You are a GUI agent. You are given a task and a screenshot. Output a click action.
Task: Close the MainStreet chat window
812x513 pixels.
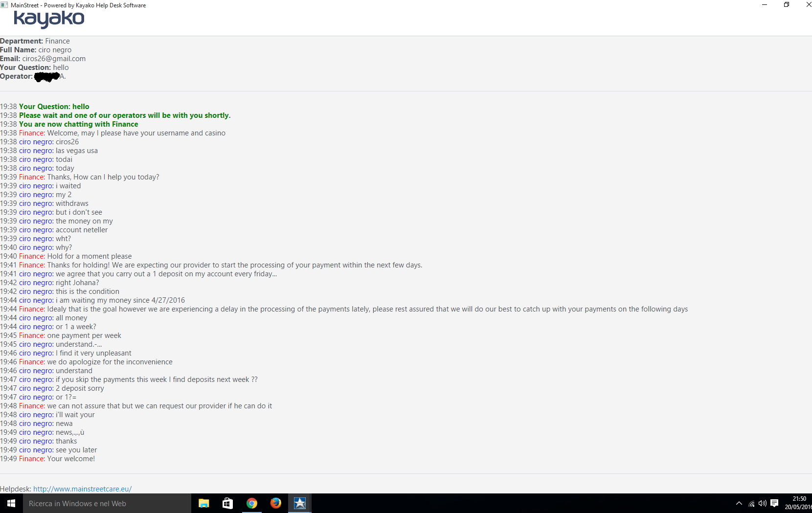click(808, 5)
